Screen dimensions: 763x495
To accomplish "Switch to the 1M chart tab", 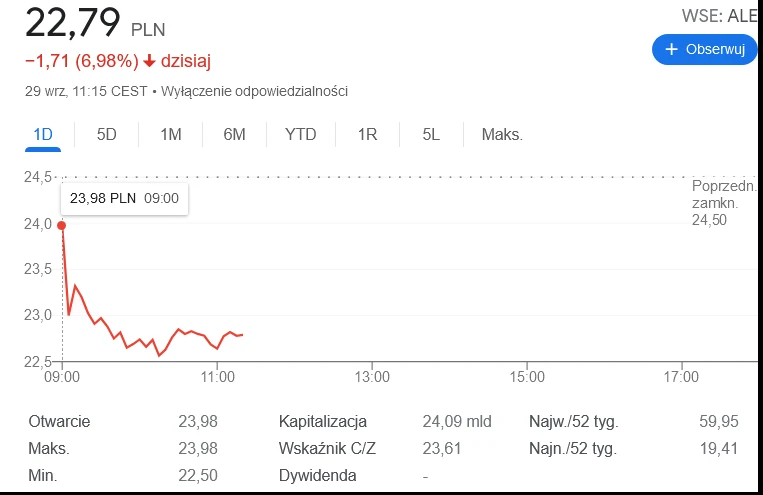I will pos(171,134).
